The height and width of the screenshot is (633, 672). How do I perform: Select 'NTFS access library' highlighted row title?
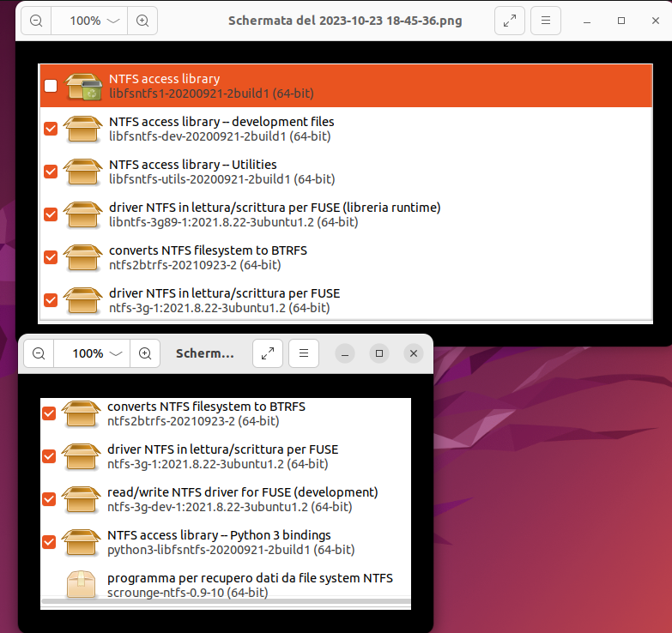pos(165,79)
